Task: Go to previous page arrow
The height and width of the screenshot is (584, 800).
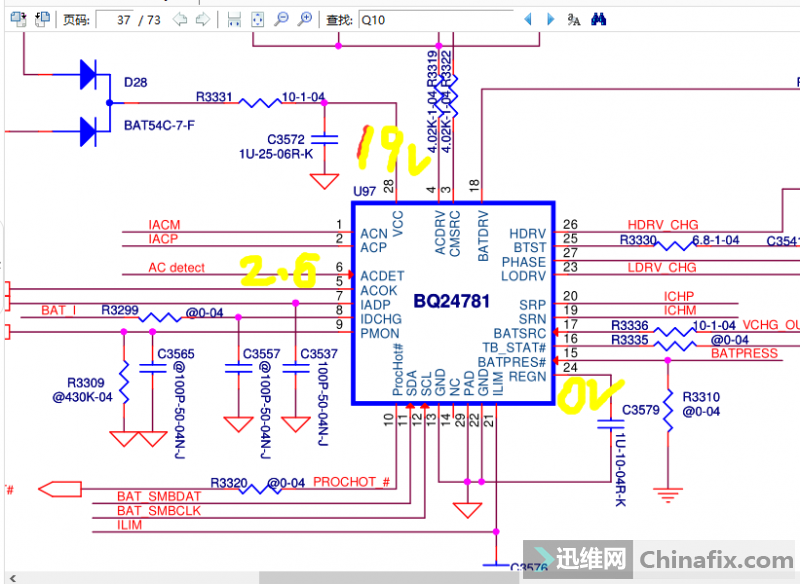Action: (180, 19)
